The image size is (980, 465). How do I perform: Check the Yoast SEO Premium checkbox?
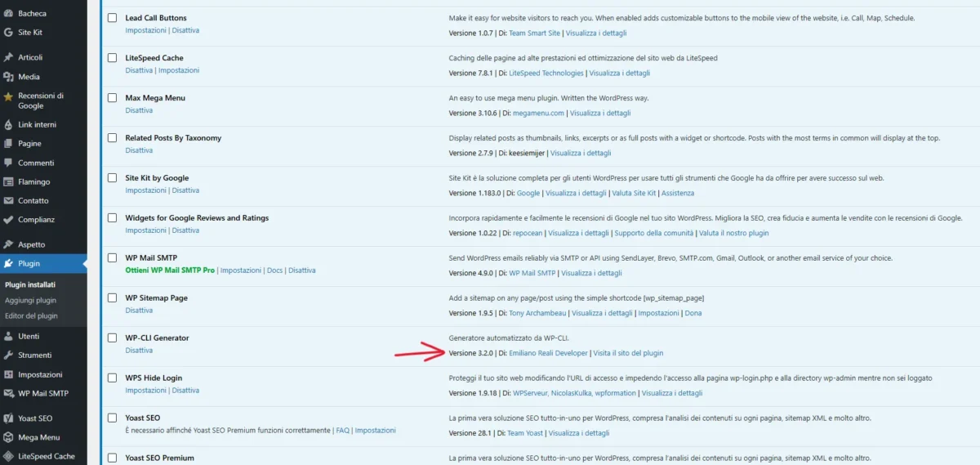[x=113, y=458]
